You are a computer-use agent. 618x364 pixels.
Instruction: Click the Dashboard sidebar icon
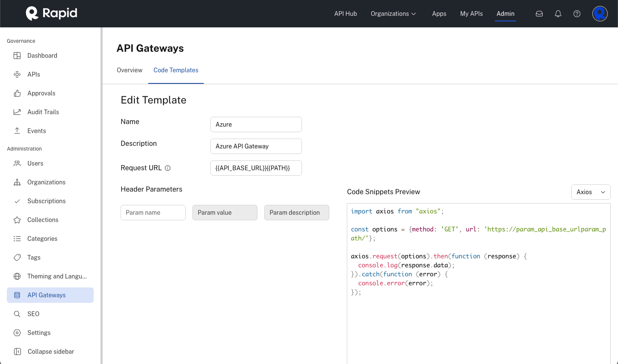[17, 56]
